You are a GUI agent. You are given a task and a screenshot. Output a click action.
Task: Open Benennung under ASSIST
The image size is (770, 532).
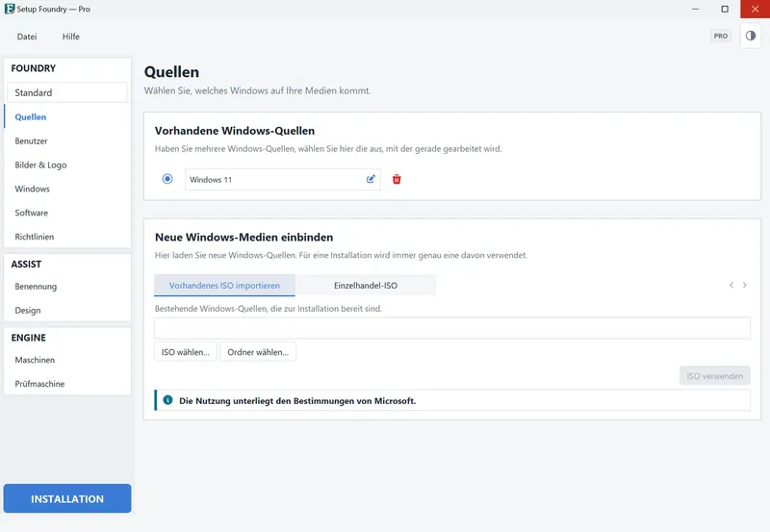coord(67,286)
